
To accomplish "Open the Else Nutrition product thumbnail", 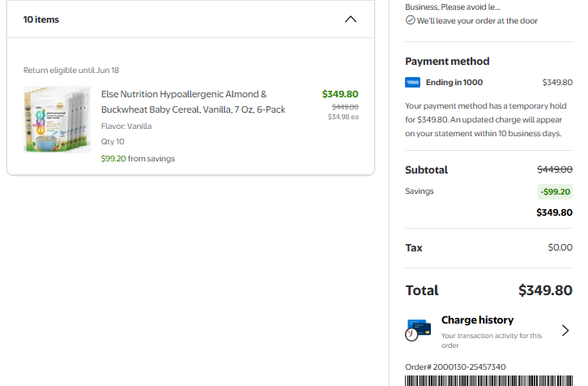I will tap(57, 119).
